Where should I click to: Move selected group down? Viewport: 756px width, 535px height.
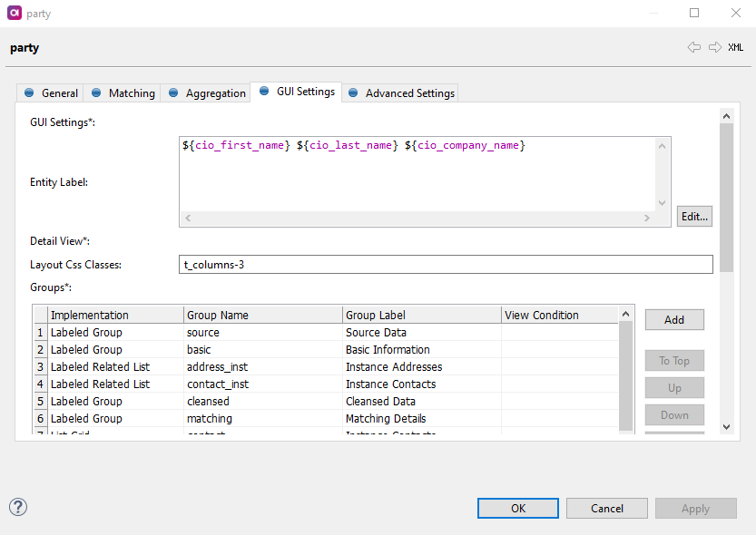pos(673,414)
